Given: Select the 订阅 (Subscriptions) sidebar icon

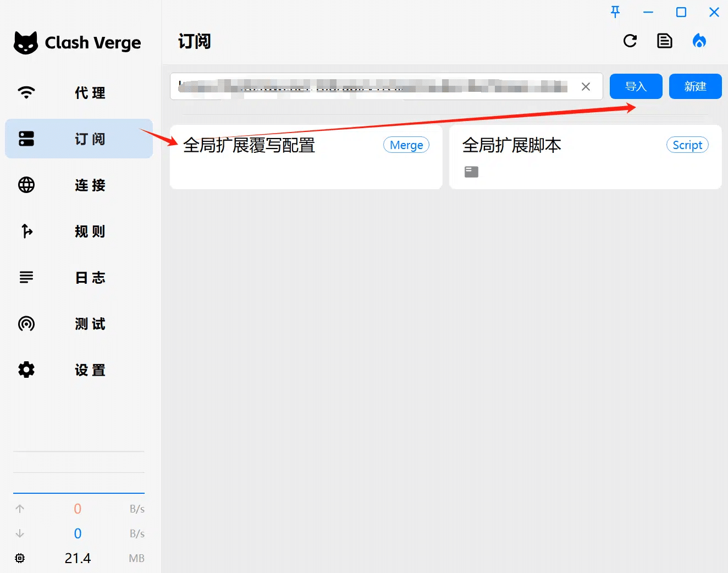Looking at the screenshot, I should click(x=79, y=139).
